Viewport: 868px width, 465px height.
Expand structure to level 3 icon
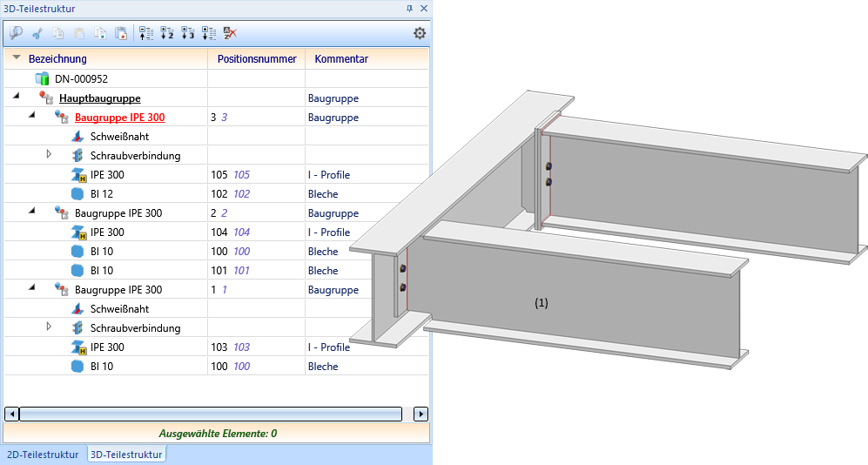tap(188, 33)
